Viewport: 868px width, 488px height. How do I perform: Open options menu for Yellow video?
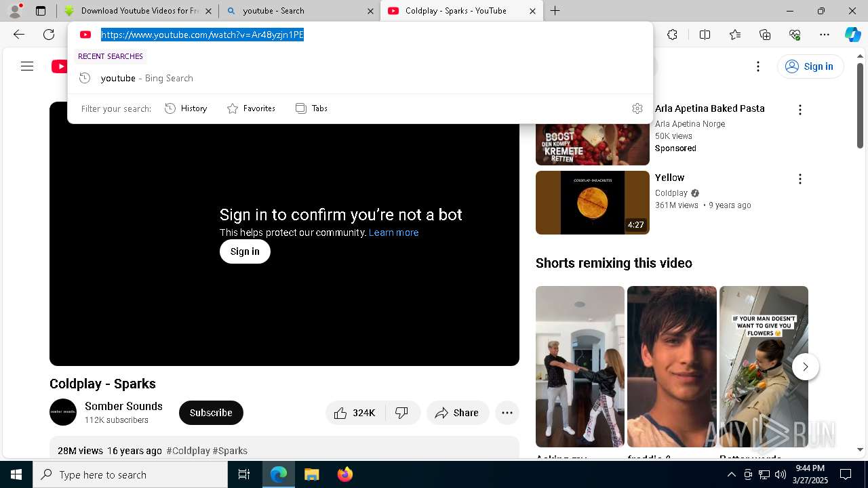[x=800, y=179]
